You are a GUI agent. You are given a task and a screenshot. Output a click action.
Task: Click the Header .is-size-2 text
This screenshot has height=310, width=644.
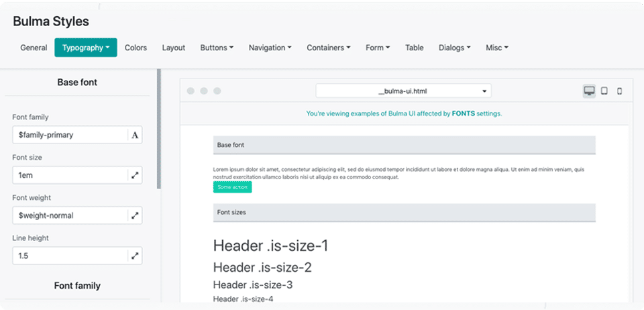[x=262, y=267]
